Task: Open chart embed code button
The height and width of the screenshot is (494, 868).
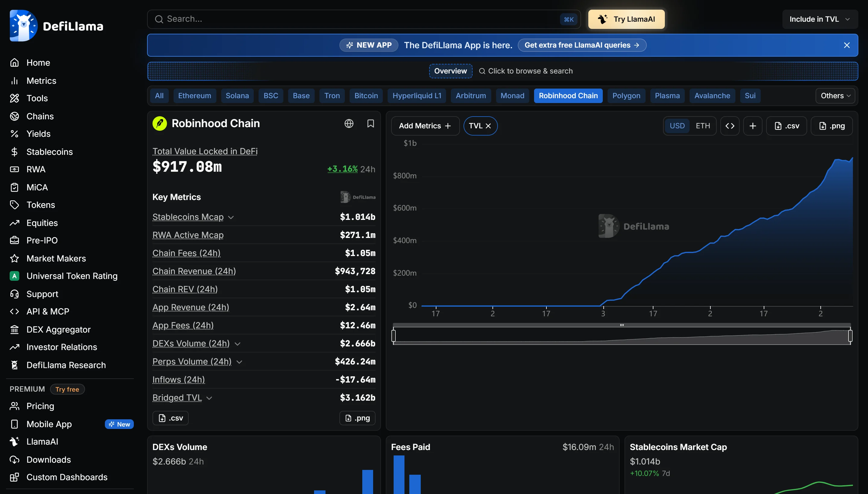Action: point(730,126)
